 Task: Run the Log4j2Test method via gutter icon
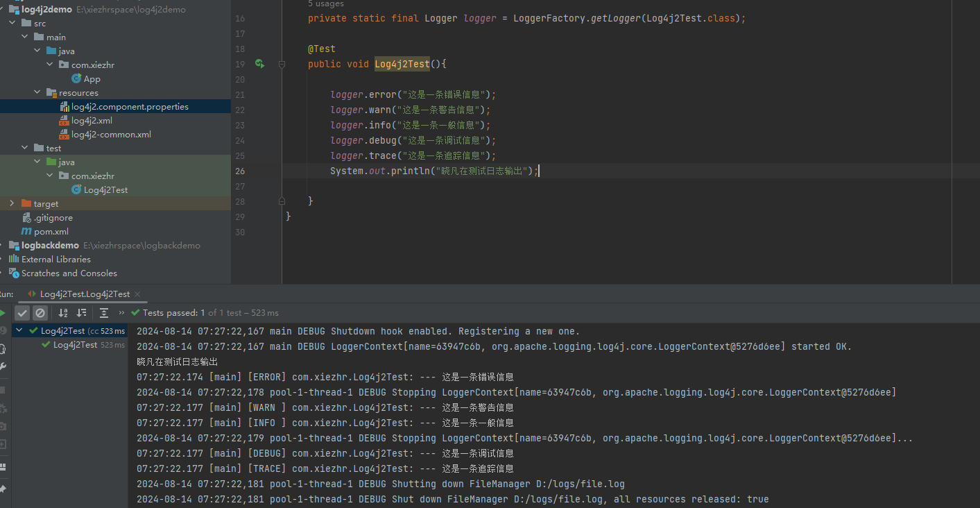(259, 63)
